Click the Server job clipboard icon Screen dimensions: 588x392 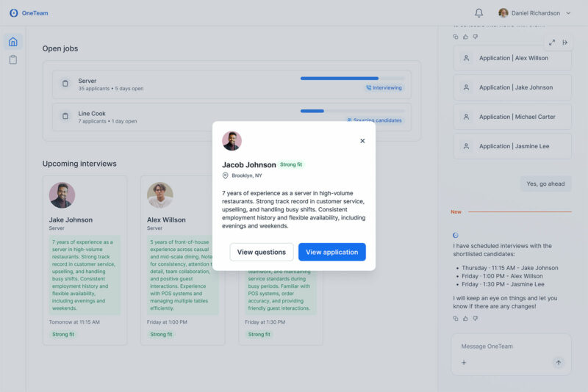(x=65, y=84)
